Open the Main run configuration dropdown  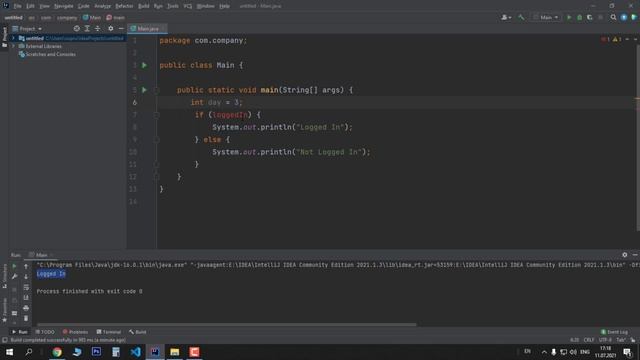(x=546, y=18)
